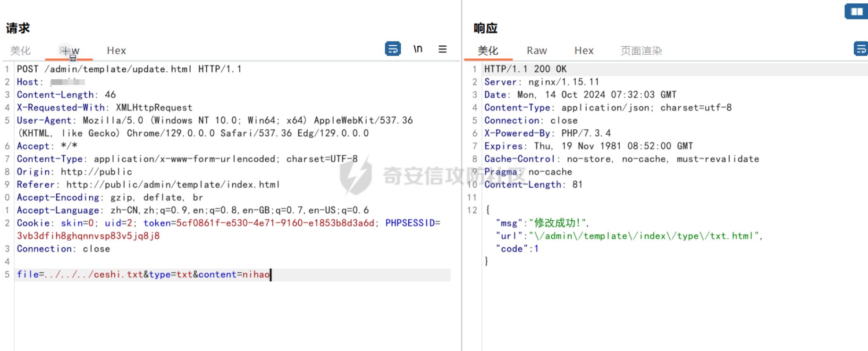The width and height of the screenshot is (868, 351).
Task: Open the response Hex tab
Action: coord(584,50)
